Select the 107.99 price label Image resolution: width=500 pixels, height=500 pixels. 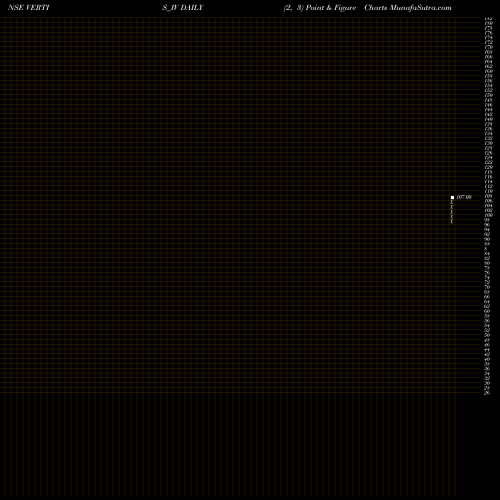tap(464, 197)
